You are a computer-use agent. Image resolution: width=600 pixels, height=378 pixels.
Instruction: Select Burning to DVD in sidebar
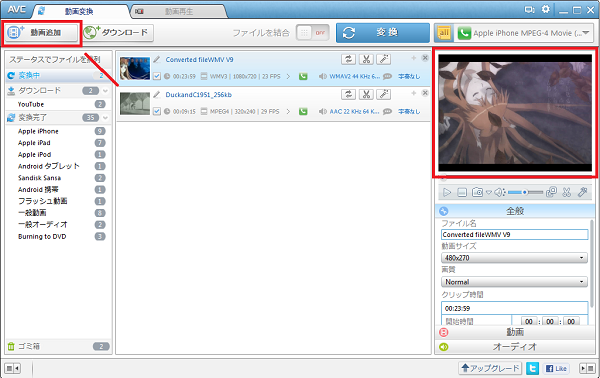click(x=42, y=236)
